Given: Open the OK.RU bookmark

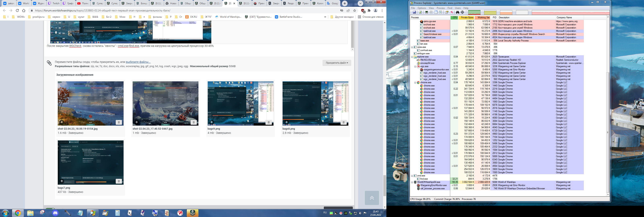Looking at the screenshot, I should coord(191,17).
